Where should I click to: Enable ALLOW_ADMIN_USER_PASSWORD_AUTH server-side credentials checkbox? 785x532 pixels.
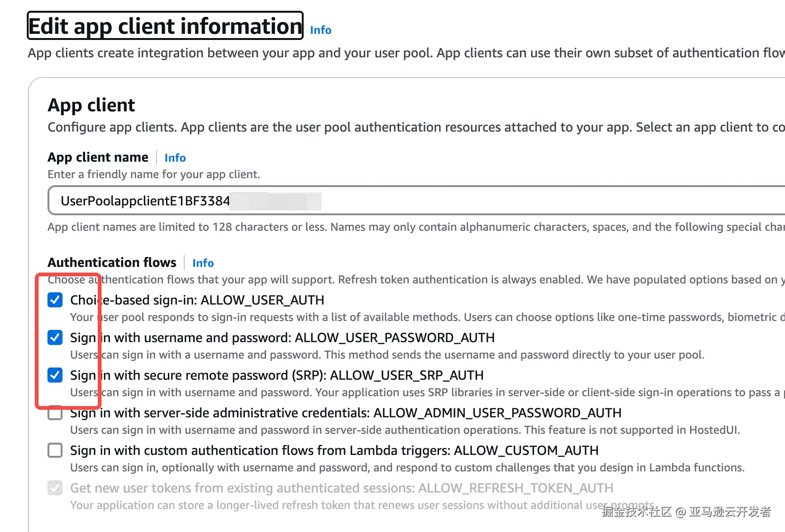pyautogui.click(x=55, y=413)
